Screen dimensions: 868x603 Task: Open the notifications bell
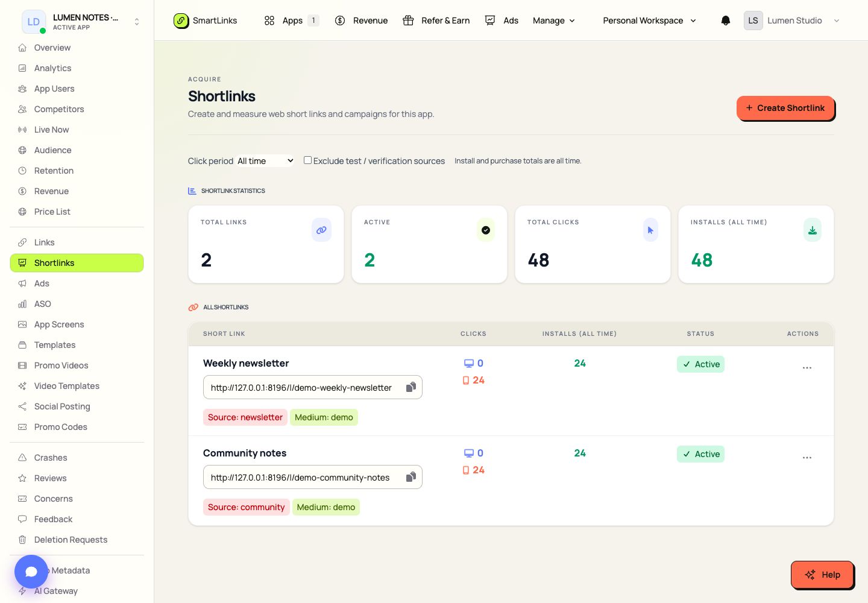coord(726,21)
